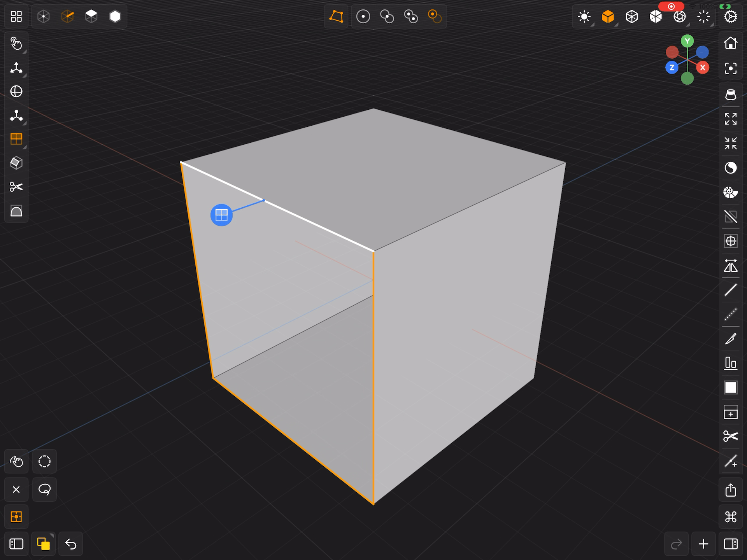The image size is (747, 560).
Task: Choose the single circle pivot option
Action: coord(363,16)
